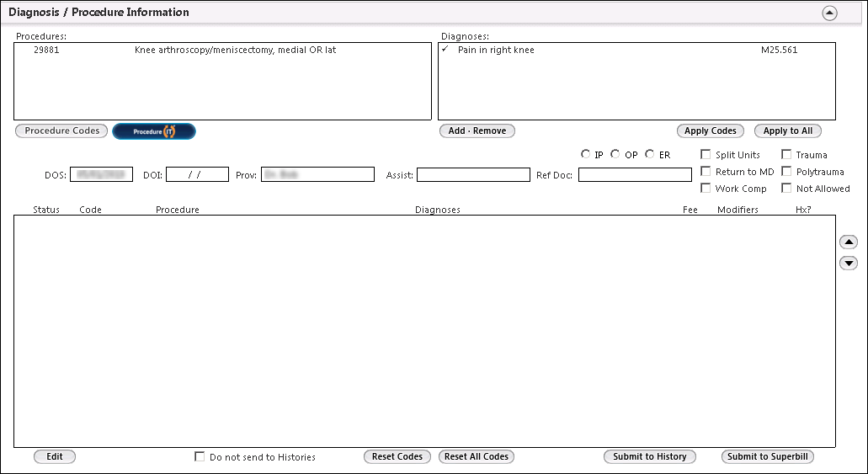Viewport: 868px width, 474px height.
Task: Select procedure 29881 Knee arthroscopy row
Action: 222,50
